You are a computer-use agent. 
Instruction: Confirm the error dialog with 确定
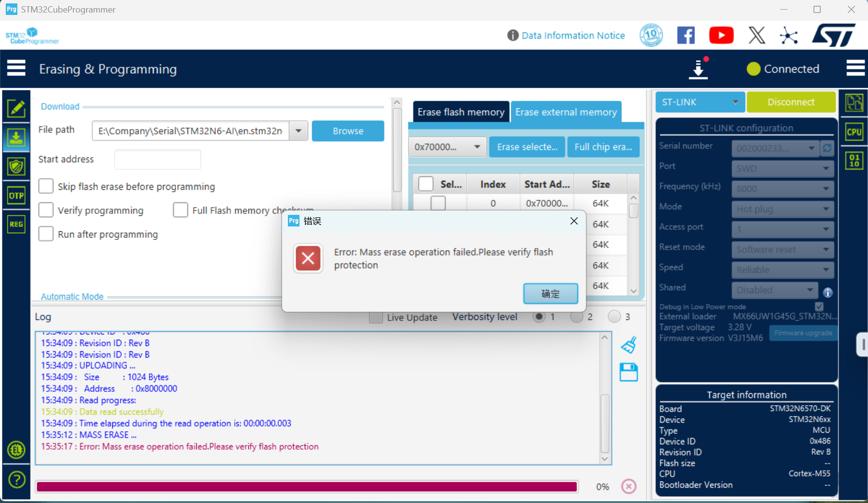click(x=550, y=293)
